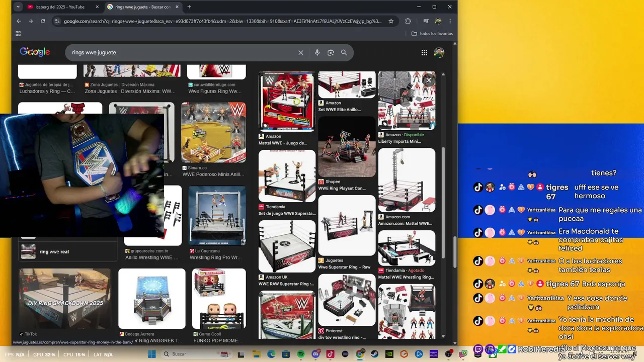
Task: Open Microsoft Store from the taskbar
Action: click(x=286, y=354)
